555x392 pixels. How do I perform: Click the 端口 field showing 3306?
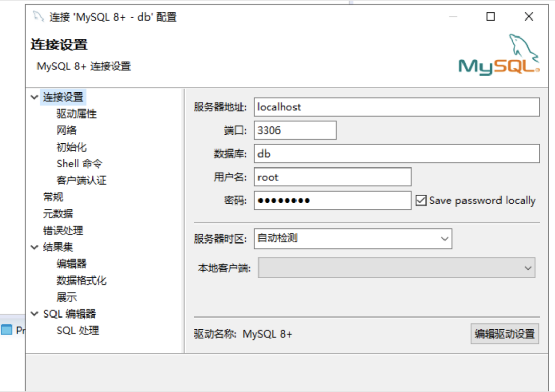click(x=295, y=130)
